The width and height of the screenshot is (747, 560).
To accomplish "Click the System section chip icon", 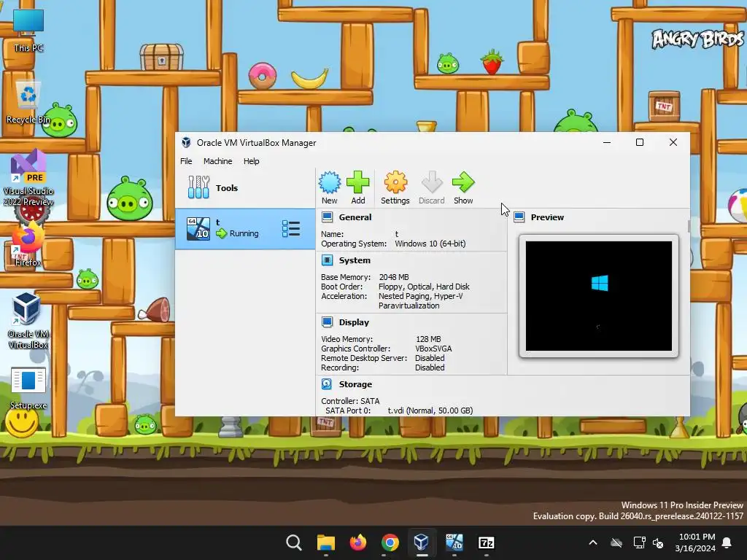I will 328,260.
